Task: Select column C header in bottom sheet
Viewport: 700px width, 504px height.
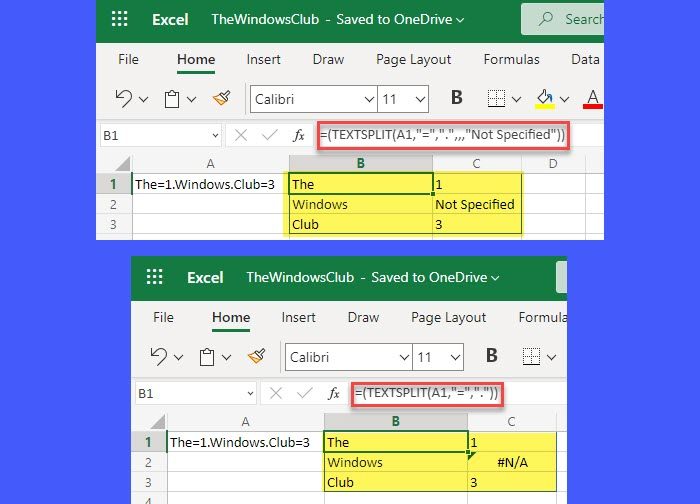Action: 512,421
